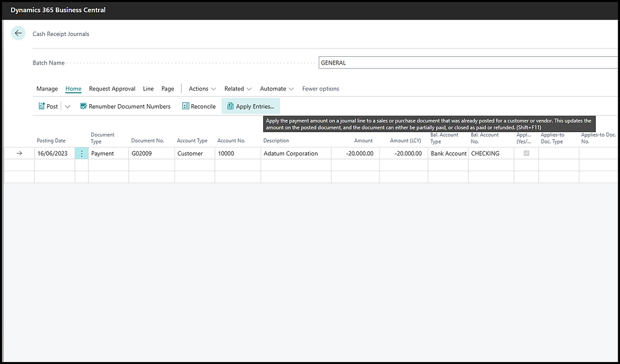
Task: Select the Home tab
Action: [x=73, y=89]
